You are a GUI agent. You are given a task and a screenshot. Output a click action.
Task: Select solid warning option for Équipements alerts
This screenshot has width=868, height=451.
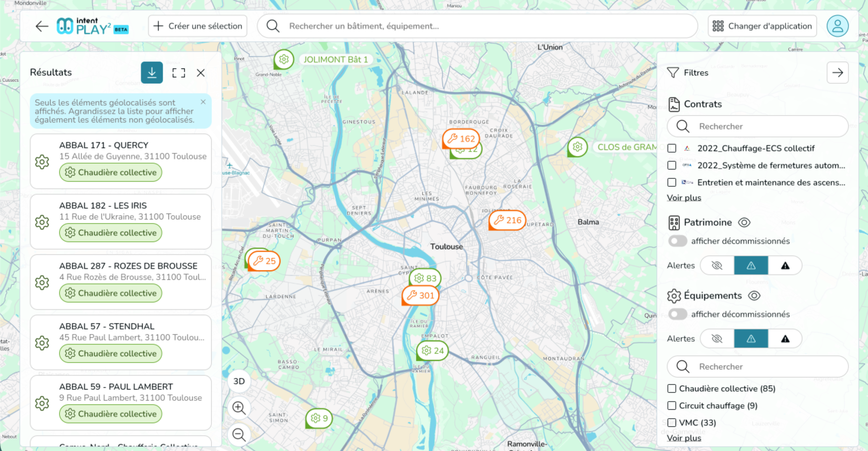tap(785, 338)
